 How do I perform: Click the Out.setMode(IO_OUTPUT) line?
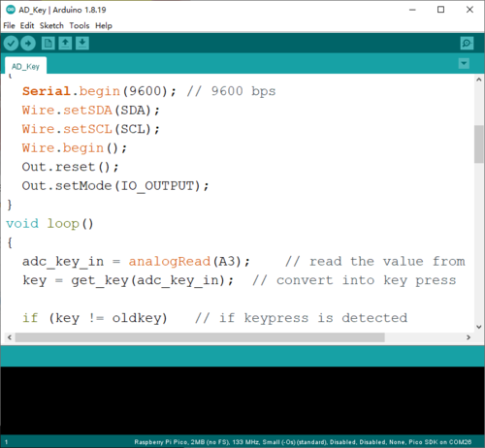coord(115,186)
